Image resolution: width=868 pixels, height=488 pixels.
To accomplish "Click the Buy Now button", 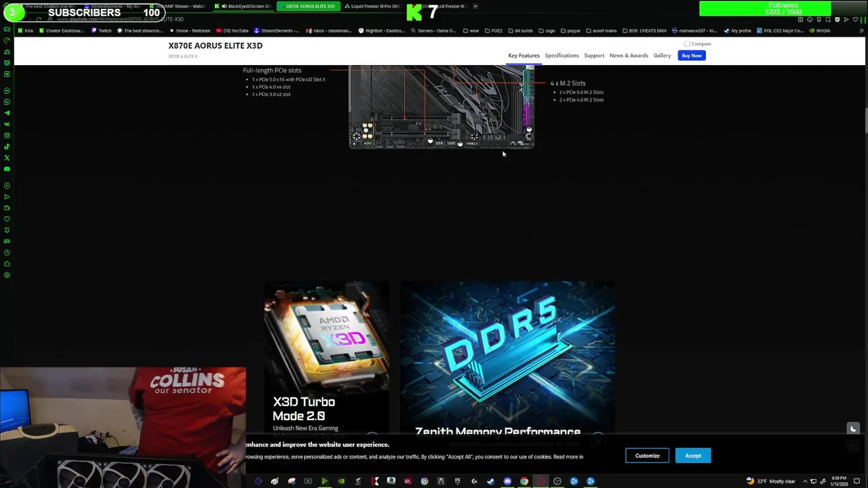I will click(692, 56).
